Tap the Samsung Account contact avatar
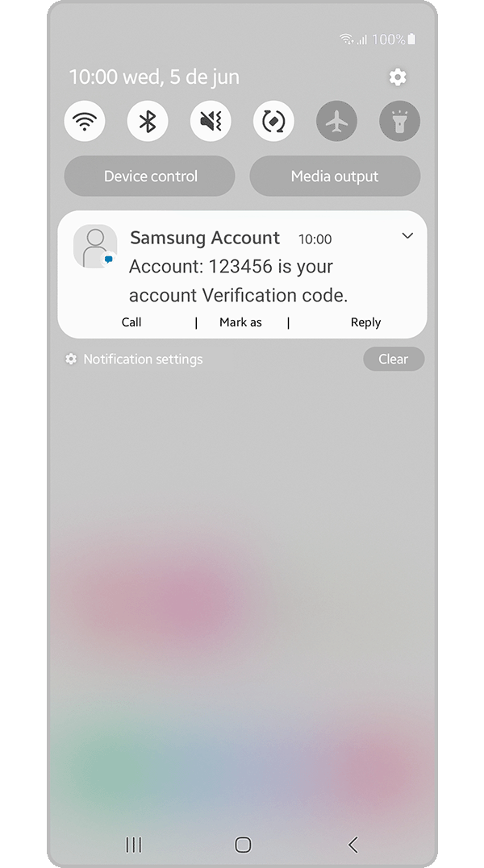 point(95,247)
